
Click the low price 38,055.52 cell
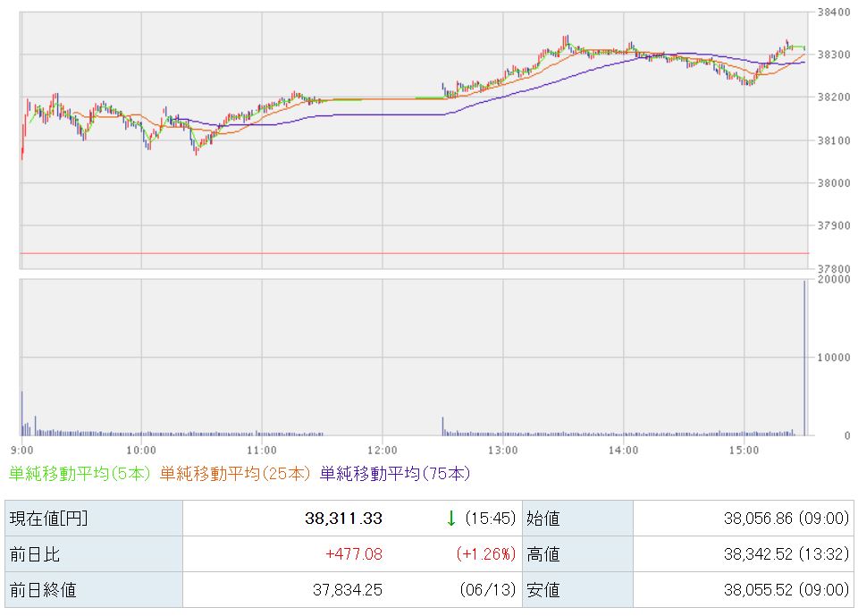(743, 590)
